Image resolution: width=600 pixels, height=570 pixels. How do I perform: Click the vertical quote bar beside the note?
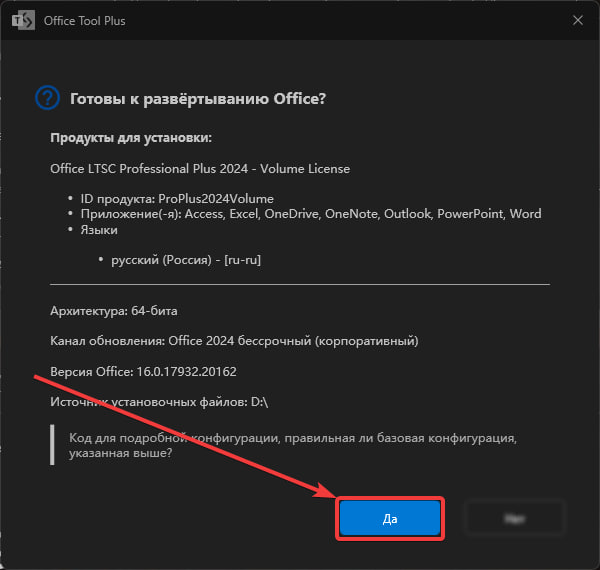pyautogui.click(x=52, y=444)
